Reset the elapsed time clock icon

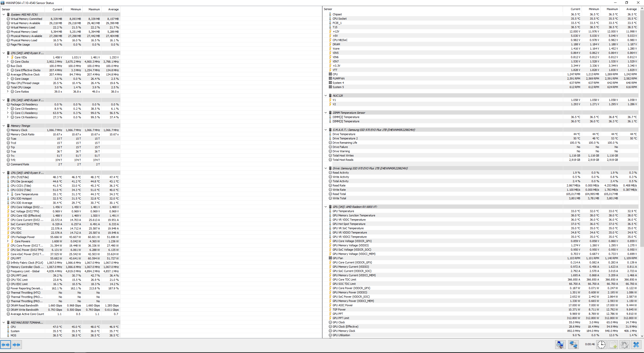pos(601,344)
